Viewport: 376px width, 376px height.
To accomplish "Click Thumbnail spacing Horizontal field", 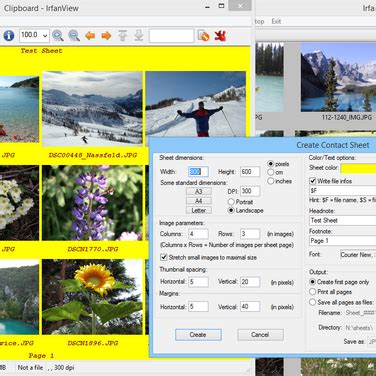I will [x=198, y=282].
